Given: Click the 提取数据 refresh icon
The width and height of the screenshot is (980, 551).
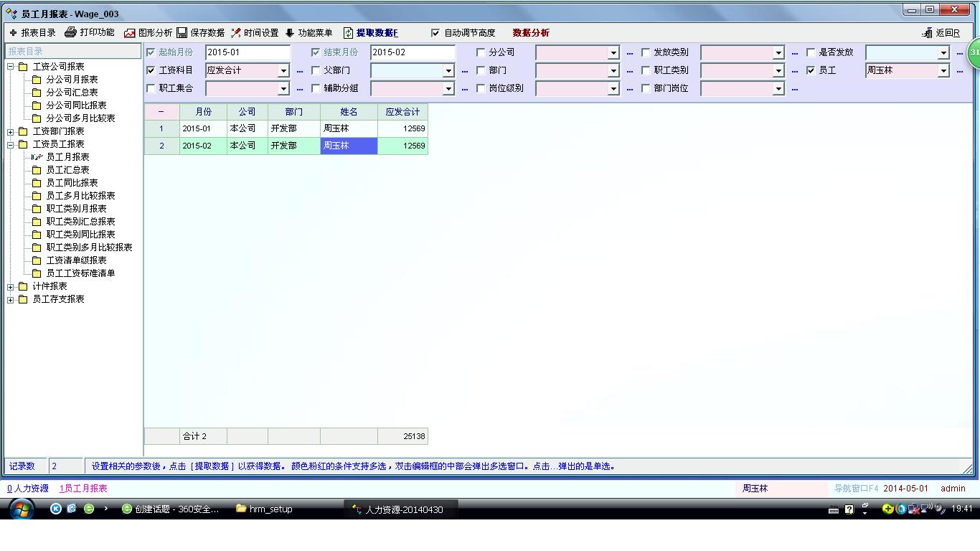Looking at the screenshot, I should click(349, 33).
